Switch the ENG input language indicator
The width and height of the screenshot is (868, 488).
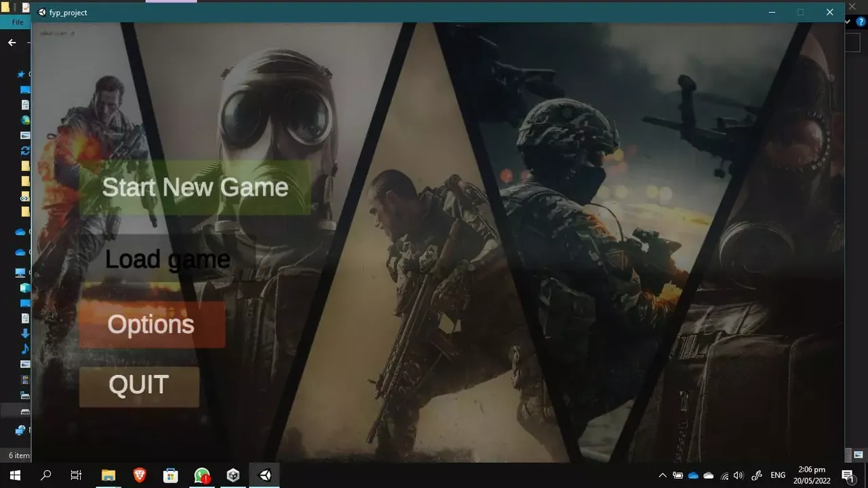coord(778,475)
